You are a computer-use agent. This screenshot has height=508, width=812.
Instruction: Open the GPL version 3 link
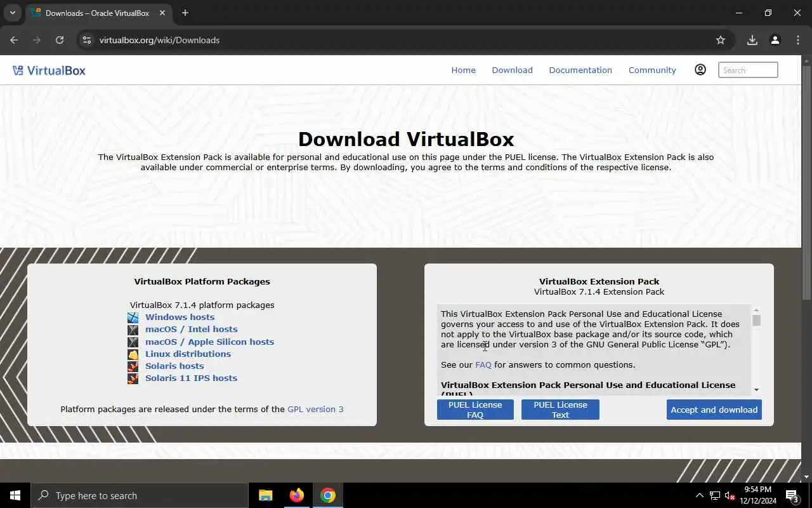click(315, 409)
